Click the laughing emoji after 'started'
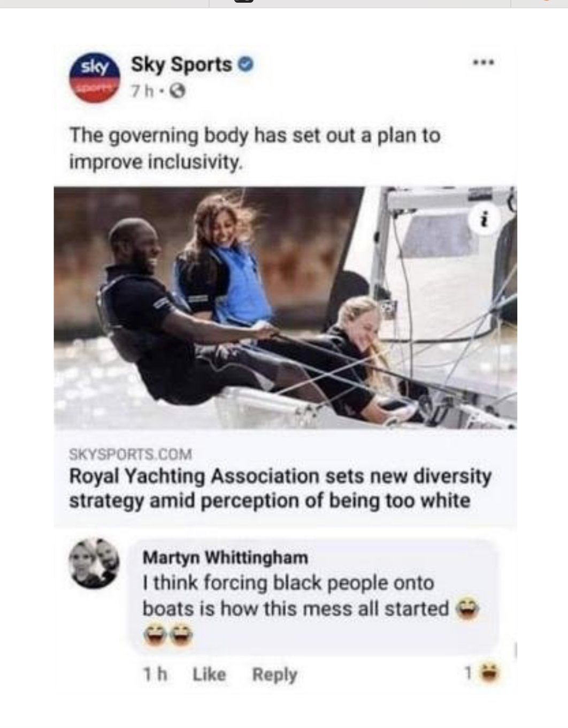 (467, 609)
